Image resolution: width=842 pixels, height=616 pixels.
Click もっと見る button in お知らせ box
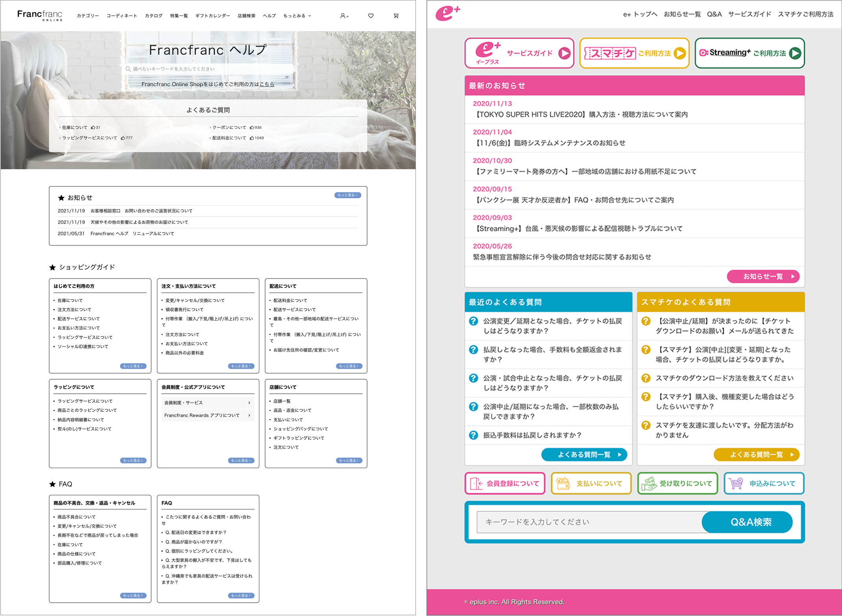[x=348, y=195]
